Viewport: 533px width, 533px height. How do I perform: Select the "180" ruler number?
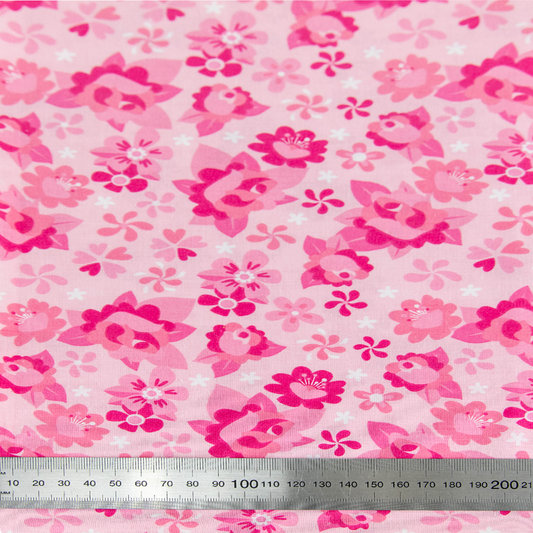click(x=452, y=485)
